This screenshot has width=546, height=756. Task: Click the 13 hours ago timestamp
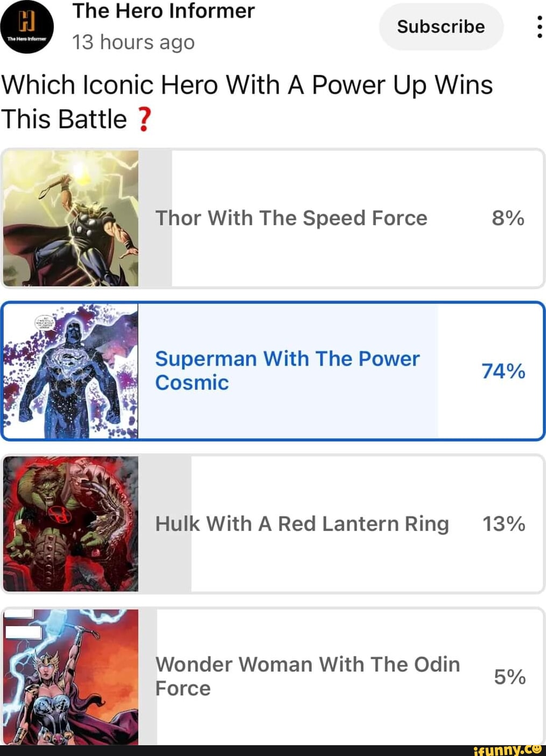click(x=133, y=42)
